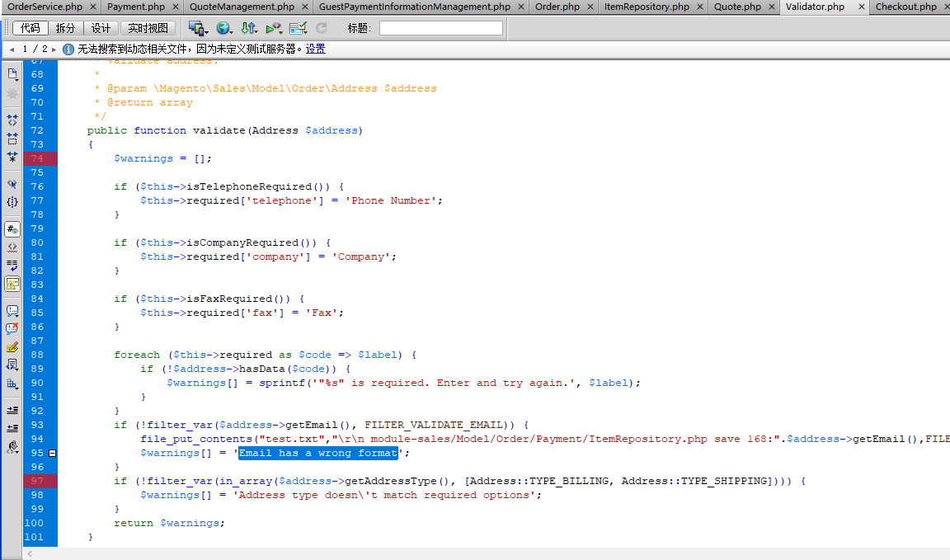
Task: Click the browser compatibility check icon
Action: click(x=295, y=27)
